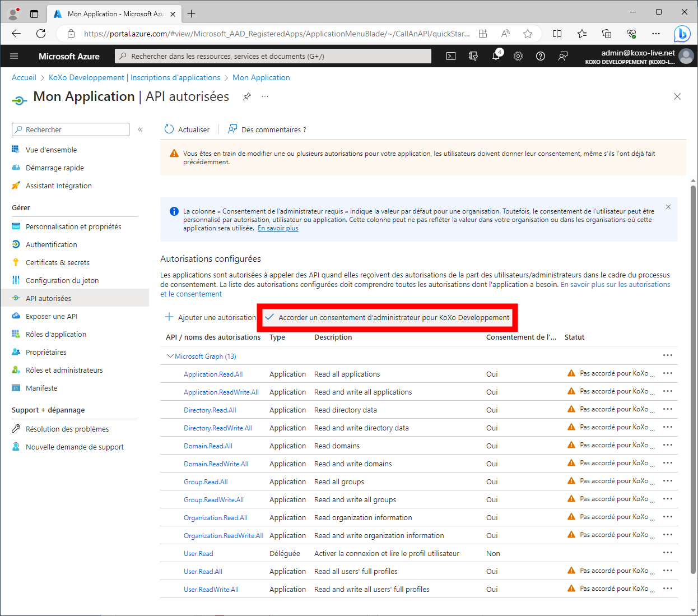698x616 pixels.
Task: Open KoXo Developpement Inscriptions d'applications breadcrumb
Action: point(134,77)
